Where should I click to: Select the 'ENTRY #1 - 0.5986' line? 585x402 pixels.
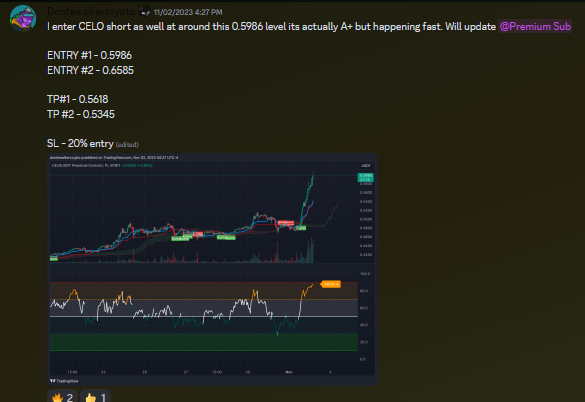[x=90, y=55]
